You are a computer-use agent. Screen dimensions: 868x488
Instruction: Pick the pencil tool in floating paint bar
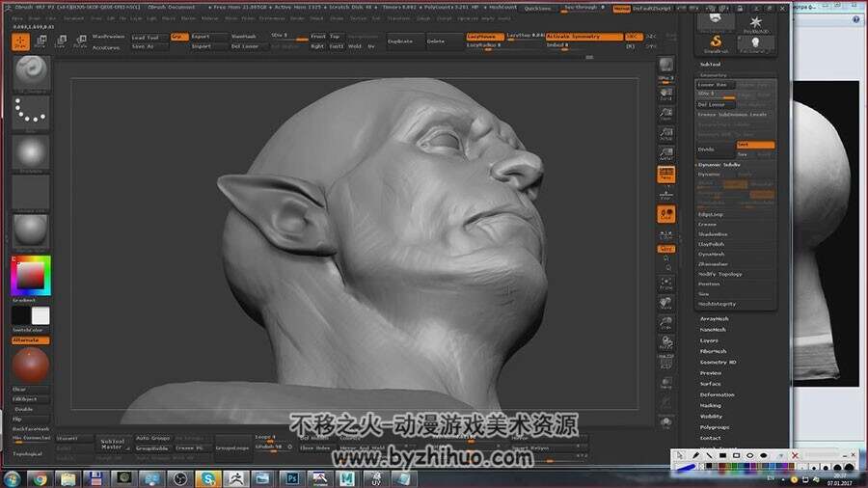click(695, 455)
